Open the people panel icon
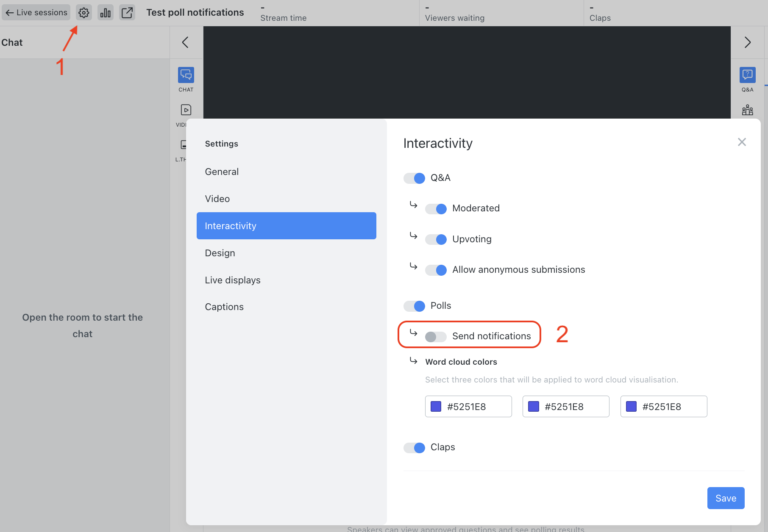The width and height of the screenshot is (768, 532). [748, 110]
